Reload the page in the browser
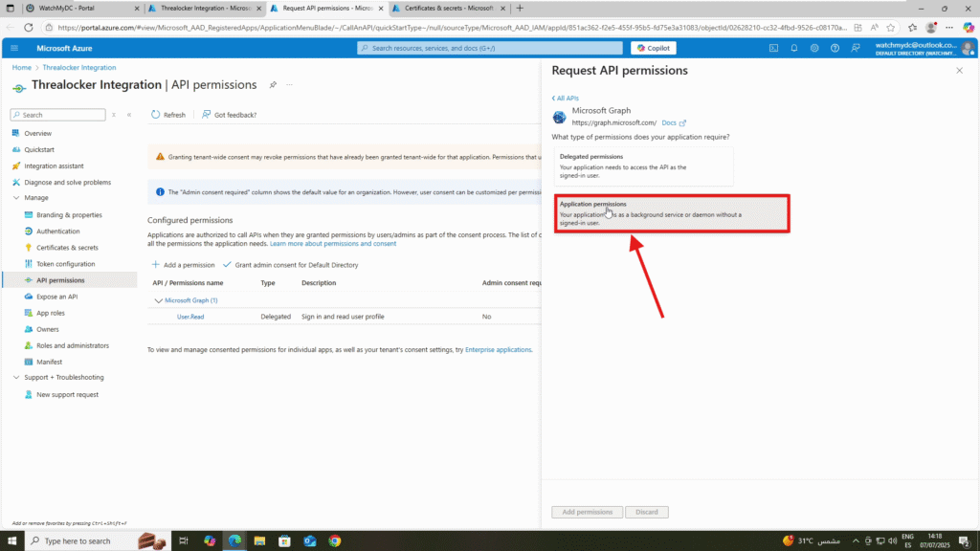The width and height of the screenshot is (980, 551). (x=28, y=28)
